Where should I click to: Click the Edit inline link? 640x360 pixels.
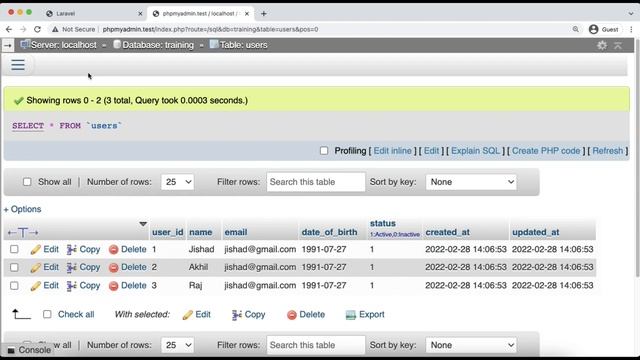pyautogui.click(x=392, y=151)
